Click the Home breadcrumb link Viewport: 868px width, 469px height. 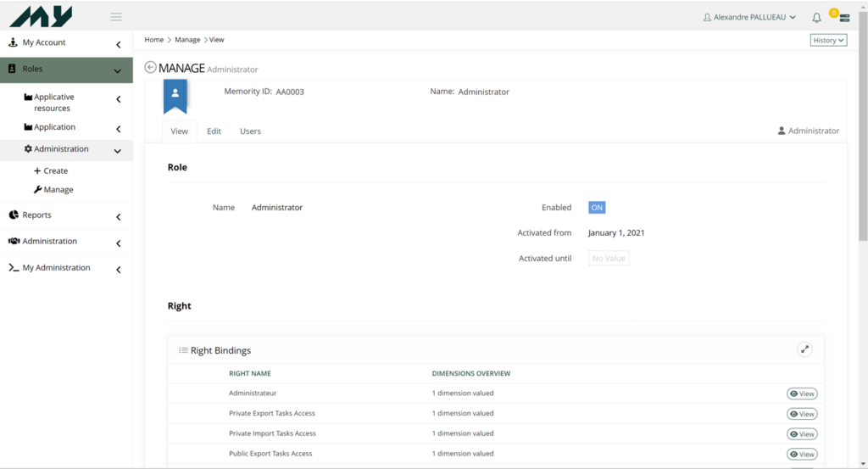[153, 40]
